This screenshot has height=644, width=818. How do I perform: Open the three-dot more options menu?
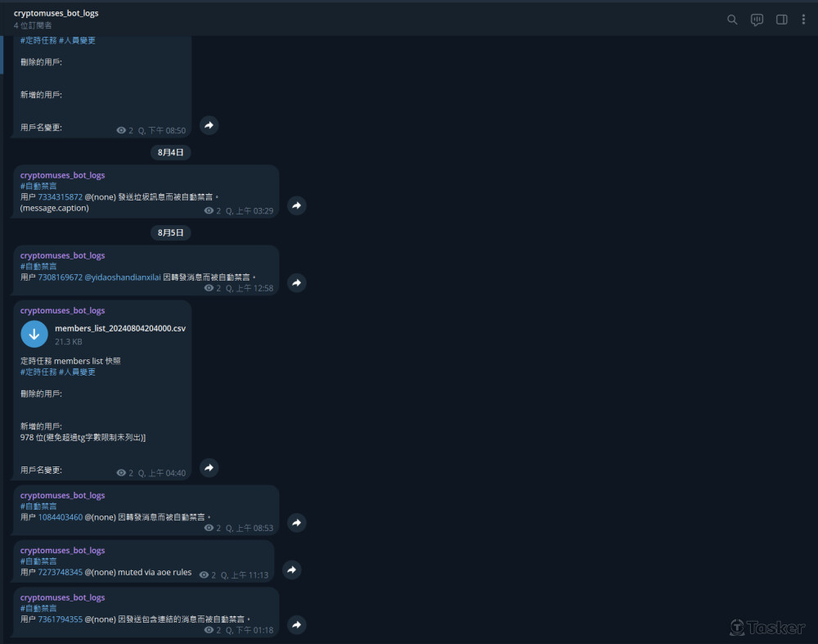[803, 20]
